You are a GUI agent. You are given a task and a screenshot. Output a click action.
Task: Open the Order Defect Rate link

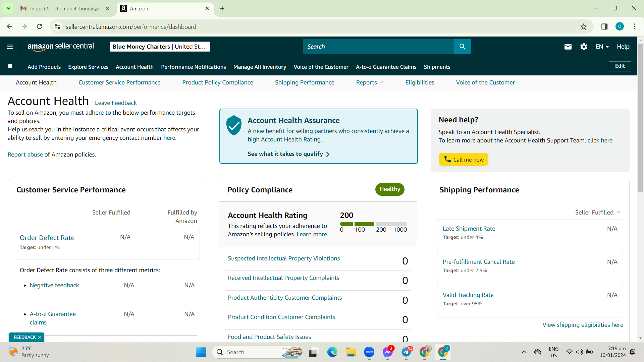[47, 238]
